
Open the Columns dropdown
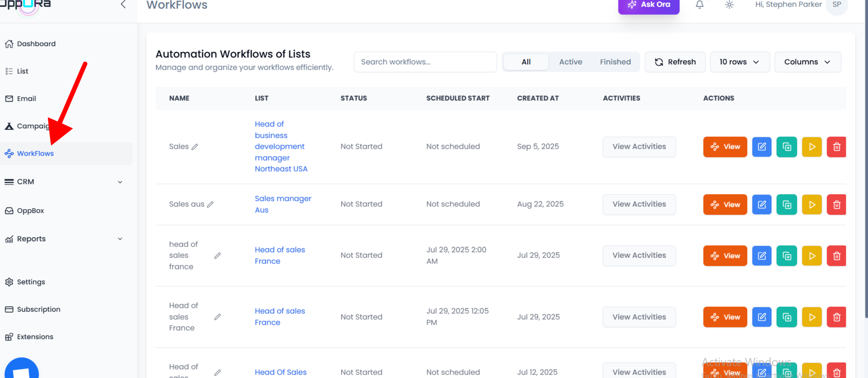807,62
